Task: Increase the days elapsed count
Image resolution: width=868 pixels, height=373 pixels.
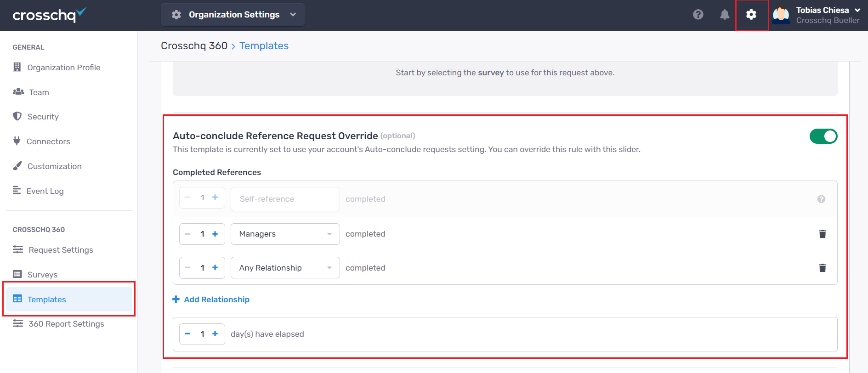Action: (x=215, y=334)
